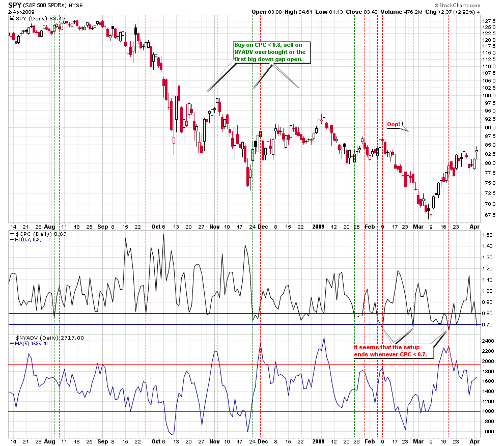
Task: Click the green 'Buy on CPC < 0.8' annotation
Action: [272, 52]
